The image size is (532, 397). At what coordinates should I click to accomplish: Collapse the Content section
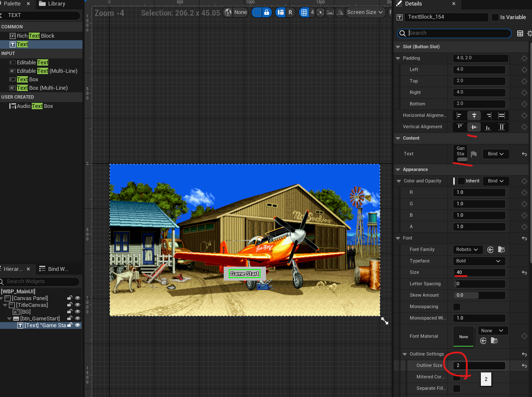[398, 138]
